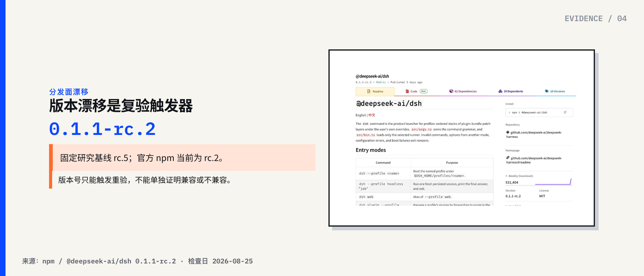The height and width of the screenshot is (276, 644).
Task: Click the weekly downloads sparkline chart
Action: tap(554, 182)
